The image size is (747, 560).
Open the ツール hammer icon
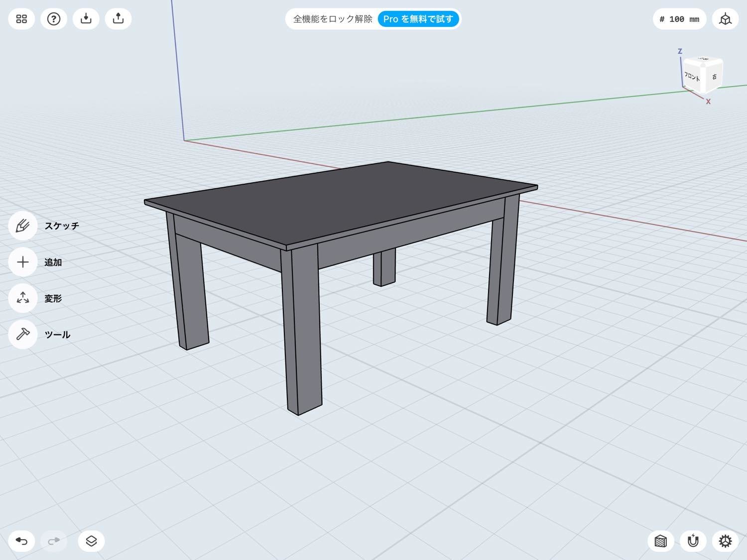[23, 335]
